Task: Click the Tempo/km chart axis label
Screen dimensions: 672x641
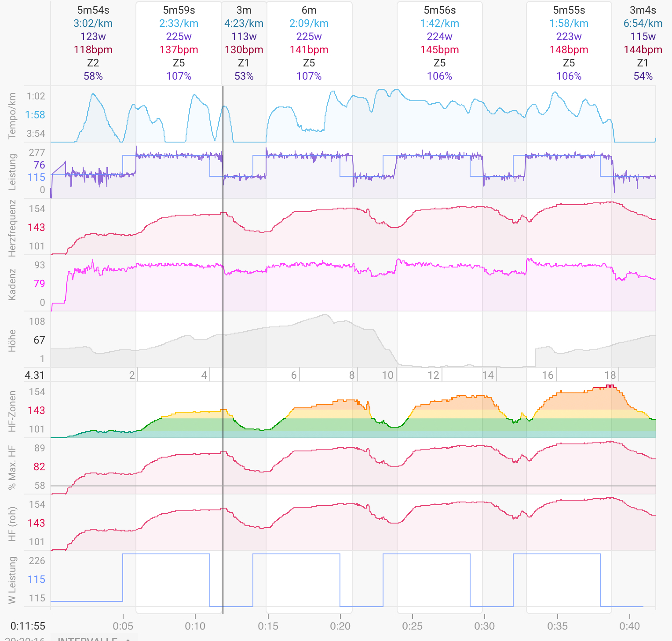Action: [x=12, y=115]
